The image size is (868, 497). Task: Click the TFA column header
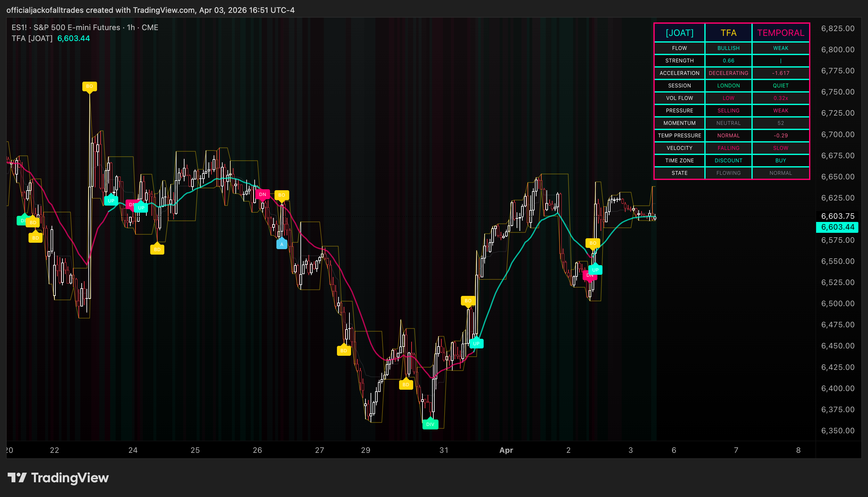728,33
